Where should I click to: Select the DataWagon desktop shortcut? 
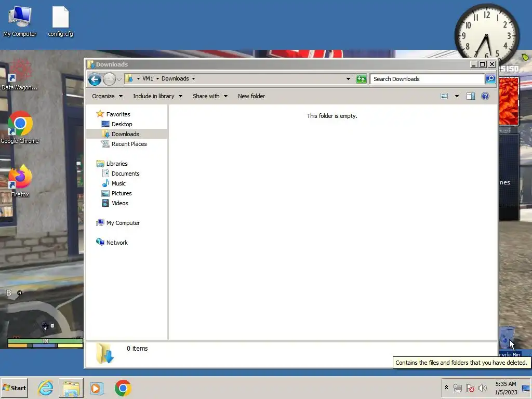pyautogui.click(x=19, y=75)
